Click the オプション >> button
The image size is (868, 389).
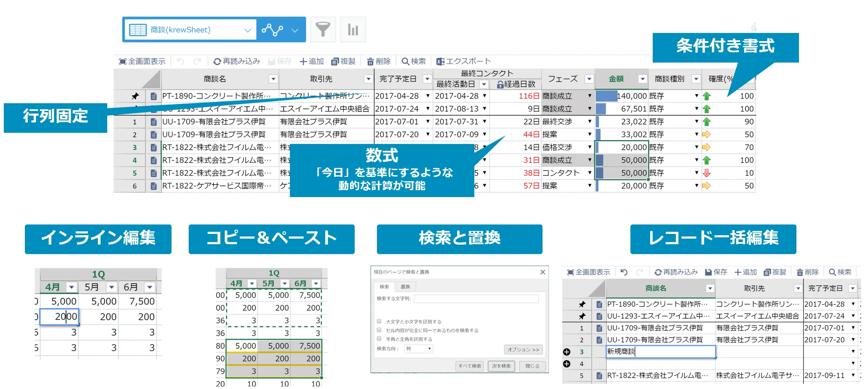[523, 350]
